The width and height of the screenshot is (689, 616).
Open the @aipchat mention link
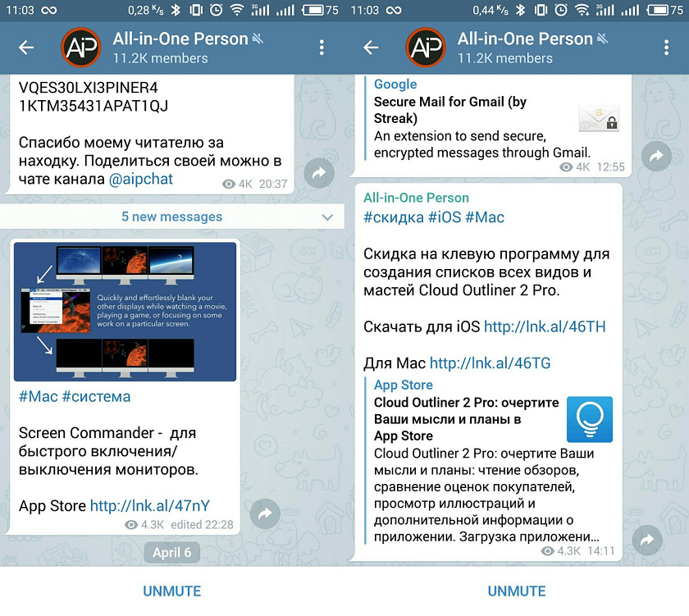point(140,179)
